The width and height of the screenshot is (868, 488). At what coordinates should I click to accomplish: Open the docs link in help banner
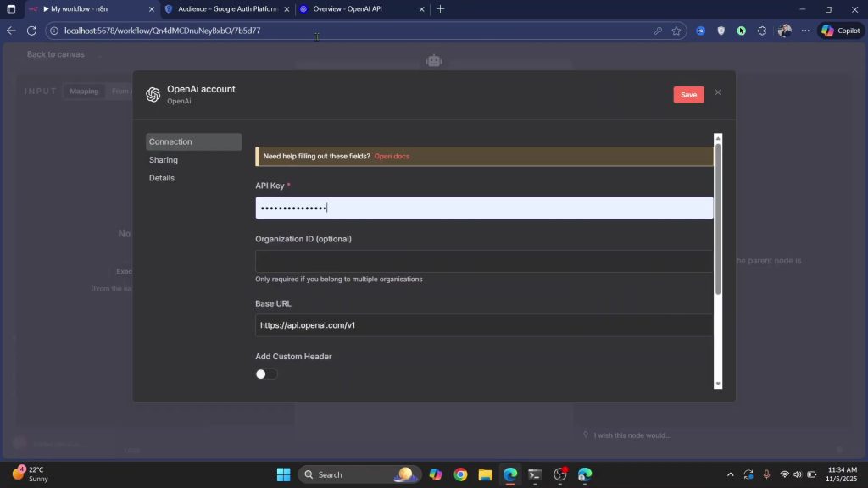tap(392, 157)
